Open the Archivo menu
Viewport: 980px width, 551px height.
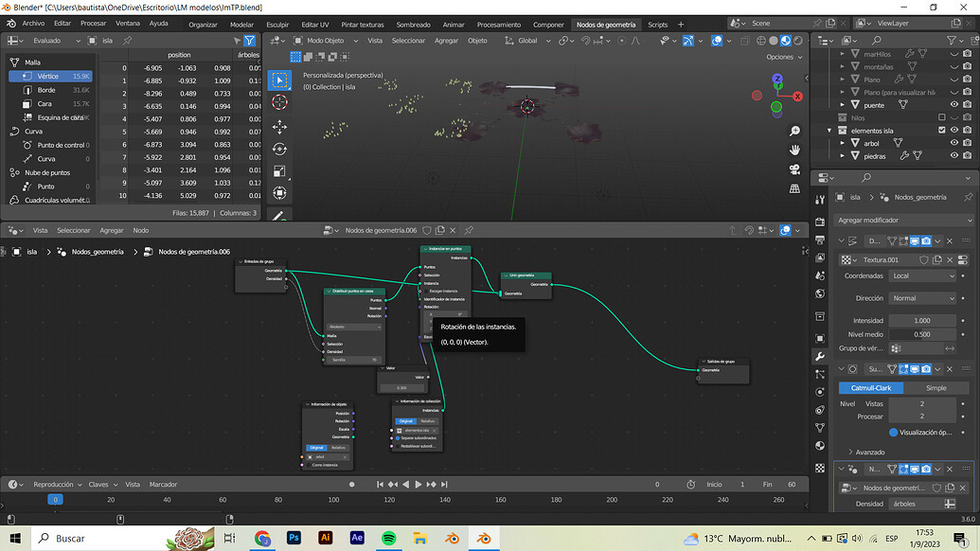click(33, 23)
